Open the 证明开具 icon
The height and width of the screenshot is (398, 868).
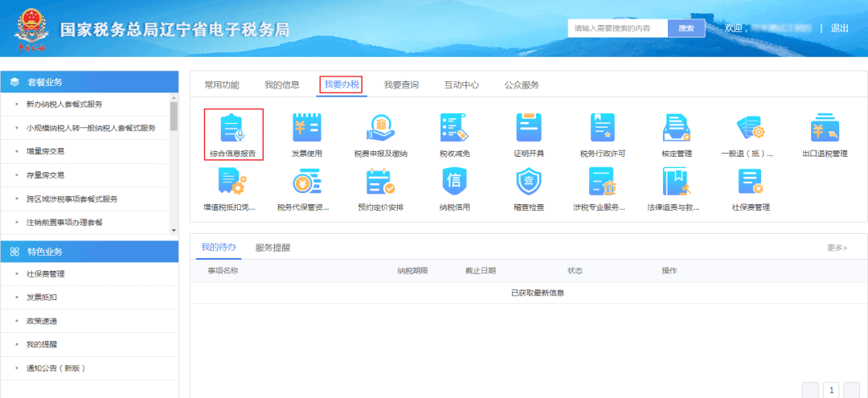529,134
